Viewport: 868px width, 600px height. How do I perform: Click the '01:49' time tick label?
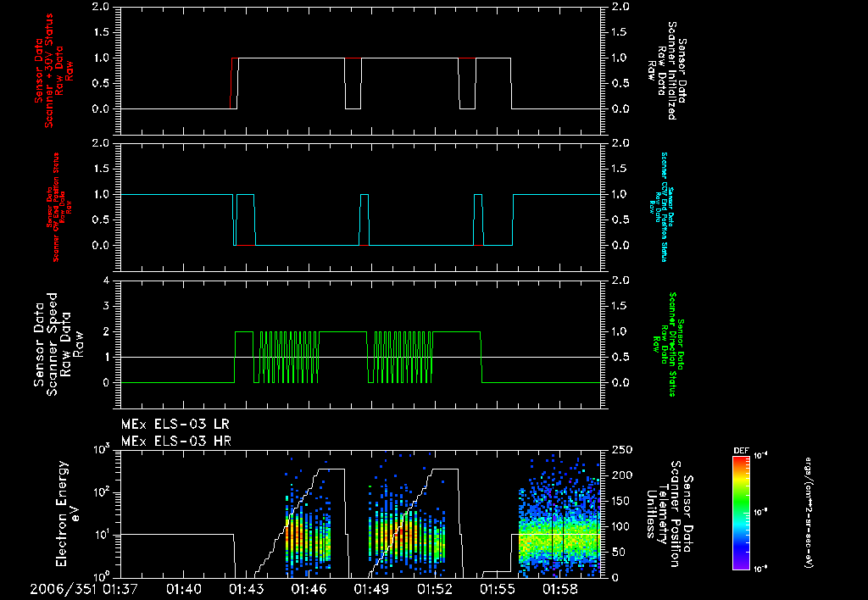click(x=371, y=589)
